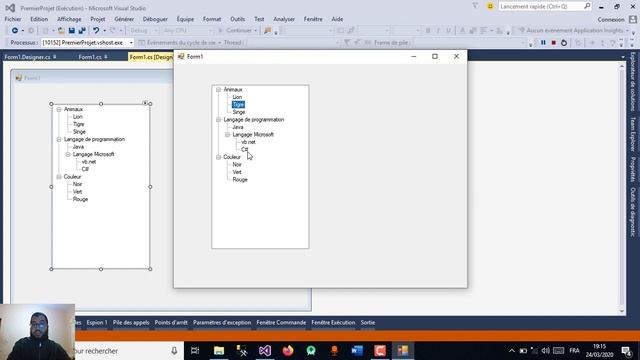This screenshot has width=640, height=360.
Task: Open the Team Explorer side panel
Action: point(633,134)
